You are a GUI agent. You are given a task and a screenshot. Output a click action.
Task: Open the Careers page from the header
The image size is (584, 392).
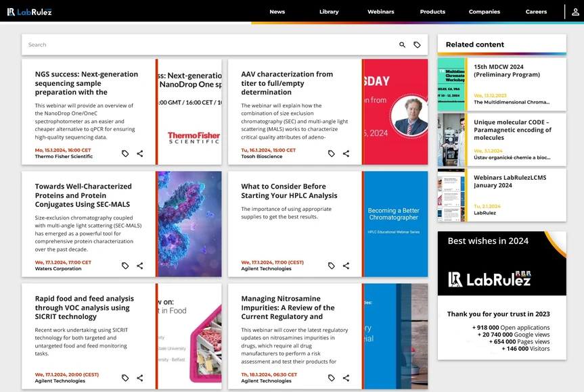pyautogui.click(x=536, y=11)
